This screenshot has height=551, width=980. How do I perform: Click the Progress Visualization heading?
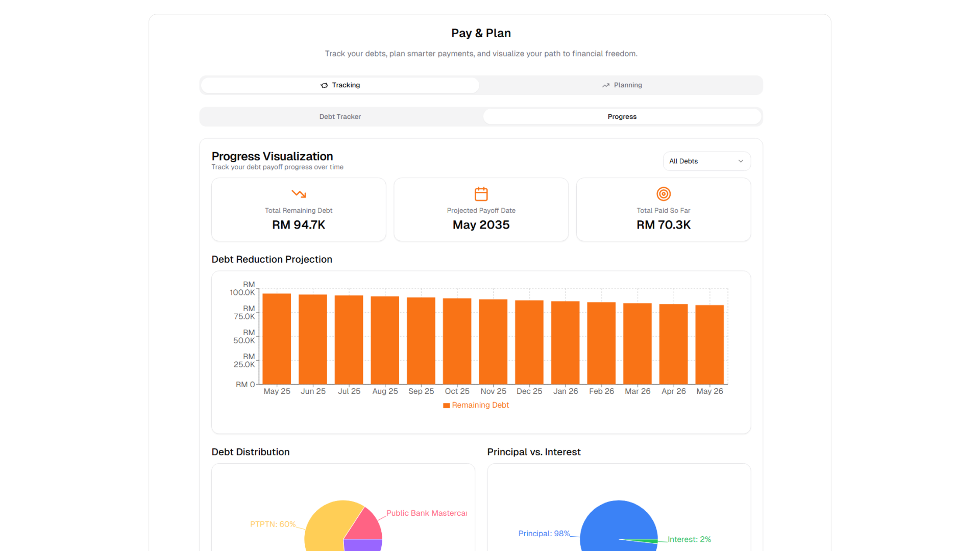272,156
